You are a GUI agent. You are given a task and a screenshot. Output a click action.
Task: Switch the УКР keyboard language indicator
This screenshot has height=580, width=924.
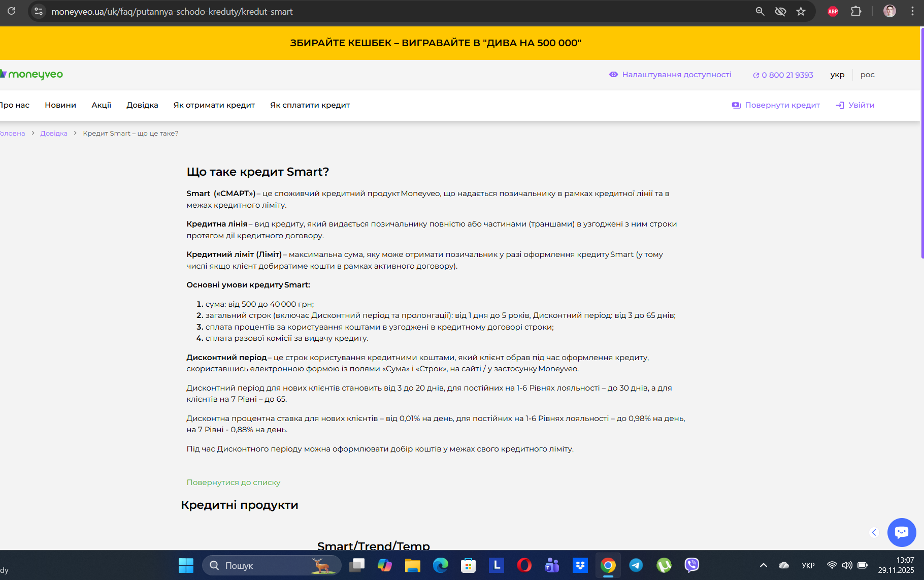[x=808, y=565]
